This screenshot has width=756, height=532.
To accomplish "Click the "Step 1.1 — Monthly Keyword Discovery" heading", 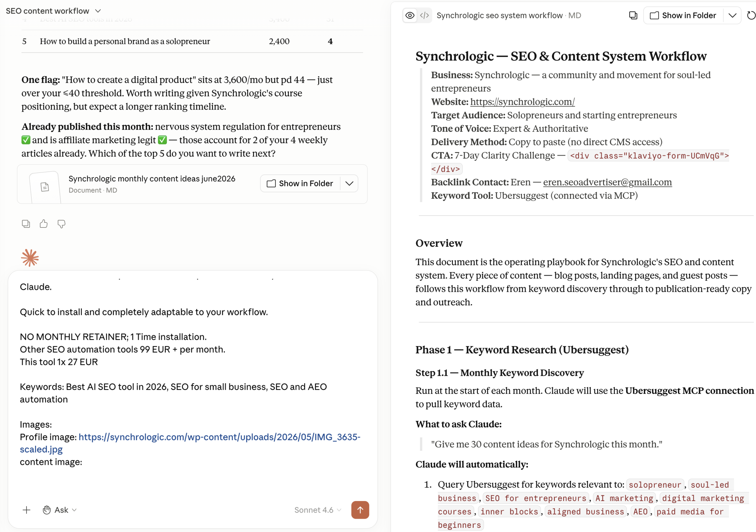I will (499, 372).
